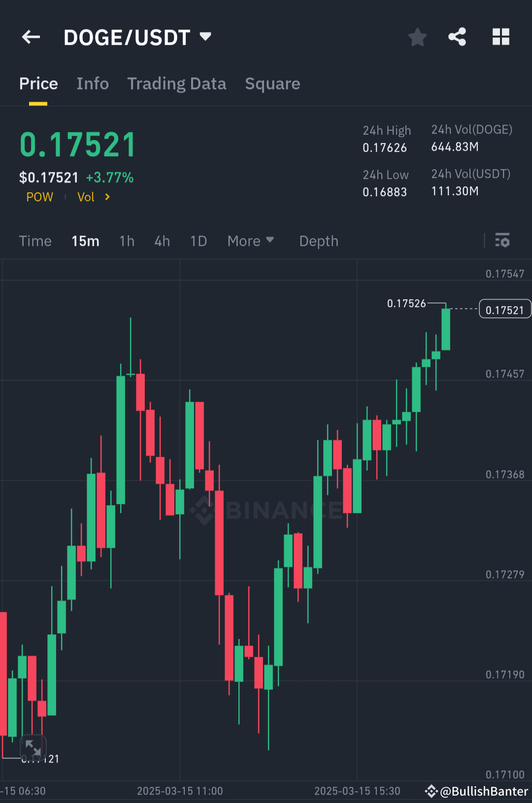
Task: Open volume details via the Vol chevron
Action: tap(107, 197)
